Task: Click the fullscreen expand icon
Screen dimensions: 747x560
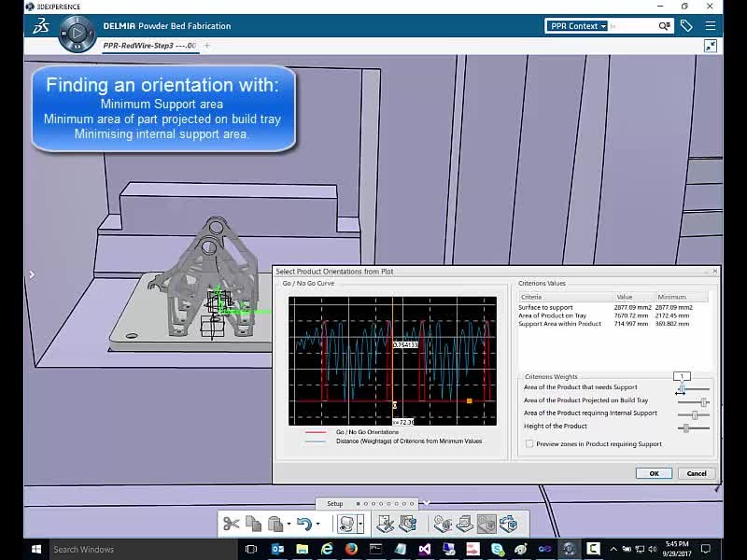Action: tap(711, 46)
